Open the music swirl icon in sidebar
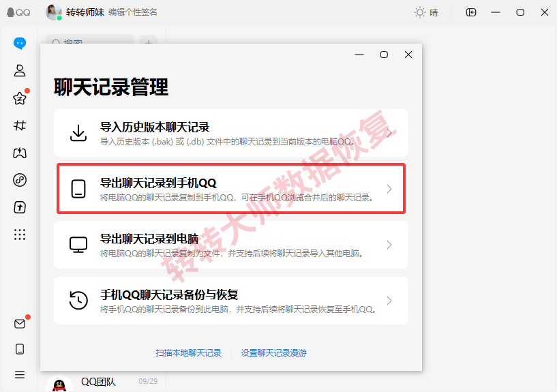This screenshot has height=392, width=557. (x=20, y=180)
